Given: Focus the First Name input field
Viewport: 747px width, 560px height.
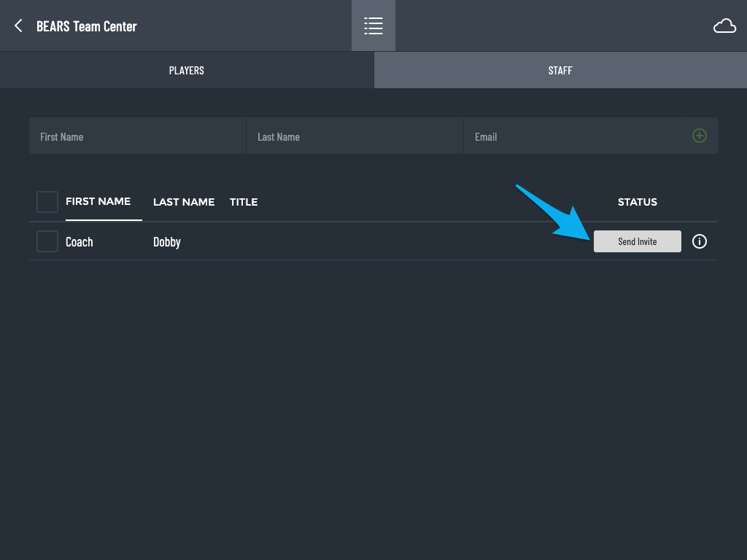Looking at the screenshot, I should coord(137,136).
